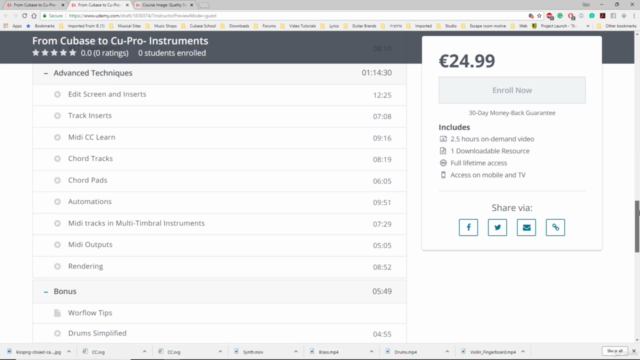This screenshot has height=360, width=640.
Task: Open the Guitar Brands bookmarks folder
Action: 360,26
